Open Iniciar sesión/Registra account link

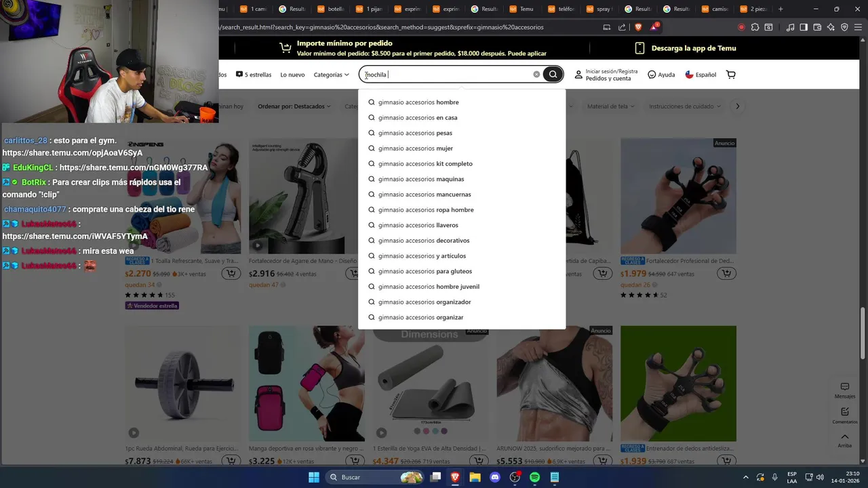(x=606, y=75)
